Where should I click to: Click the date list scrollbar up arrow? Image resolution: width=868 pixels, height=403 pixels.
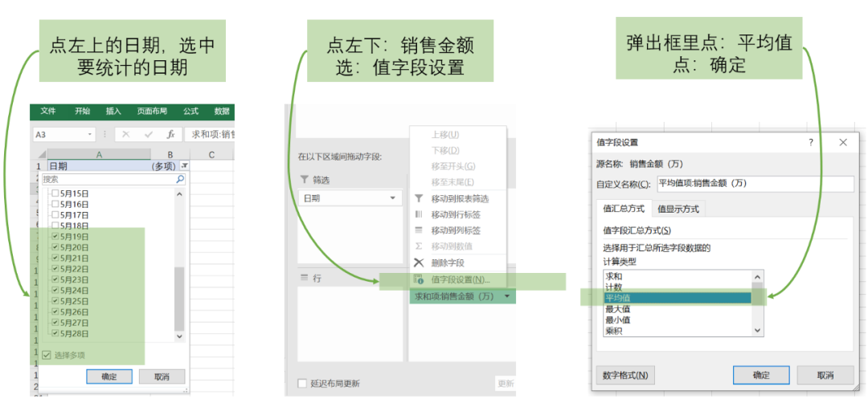(179, 194)
